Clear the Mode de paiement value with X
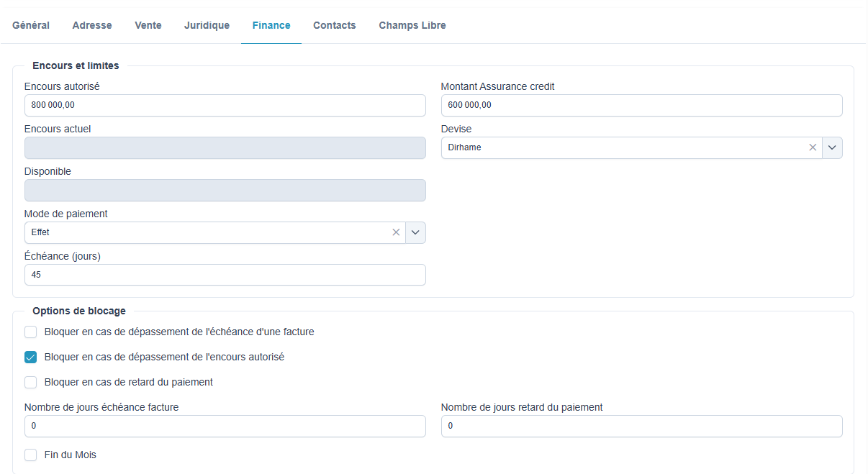The width and height of the screenshot is (868, 474). pos(396,232)
